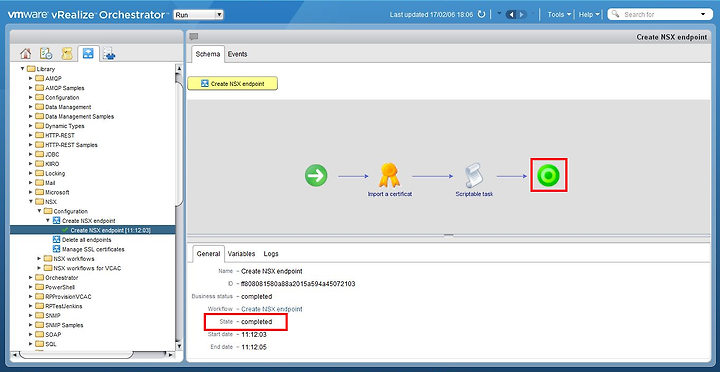Switch to the Events tab
The height and width of the screenshot is (372, 720).
tap(237, 54)
